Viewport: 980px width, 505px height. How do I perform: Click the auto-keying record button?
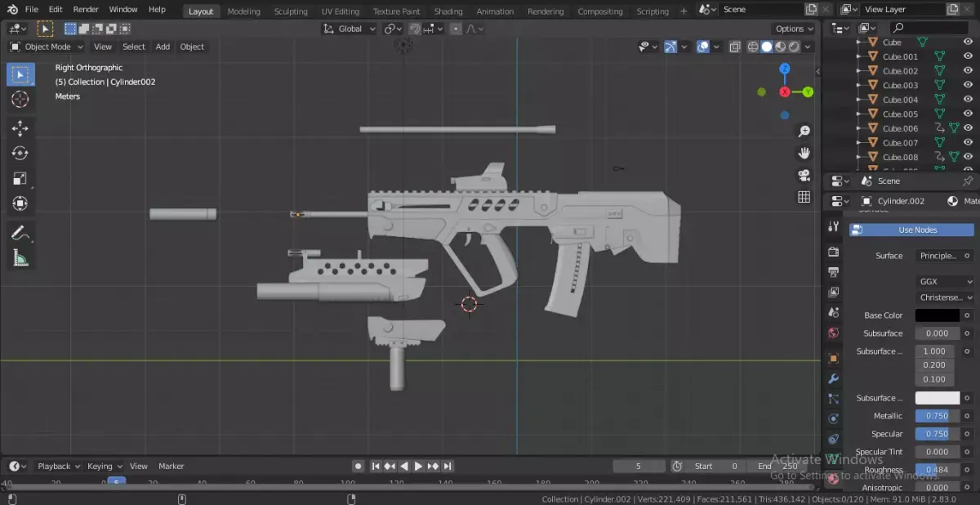[358, 466]
